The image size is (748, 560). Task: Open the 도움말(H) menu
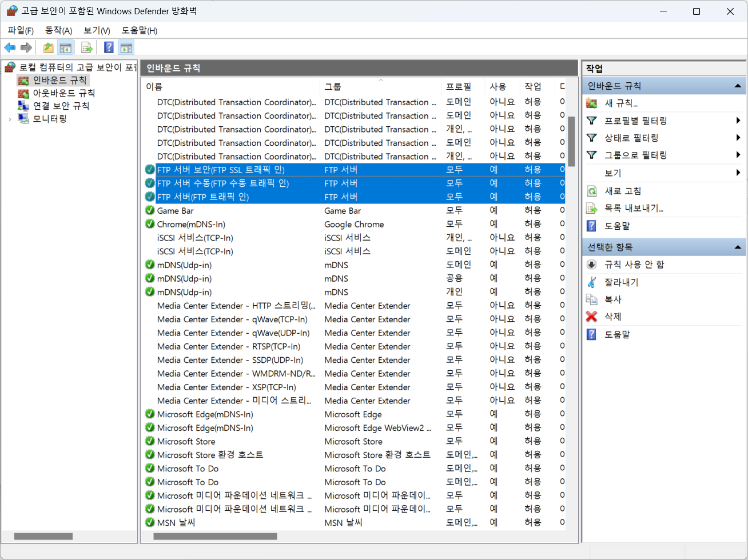(140, 30)
